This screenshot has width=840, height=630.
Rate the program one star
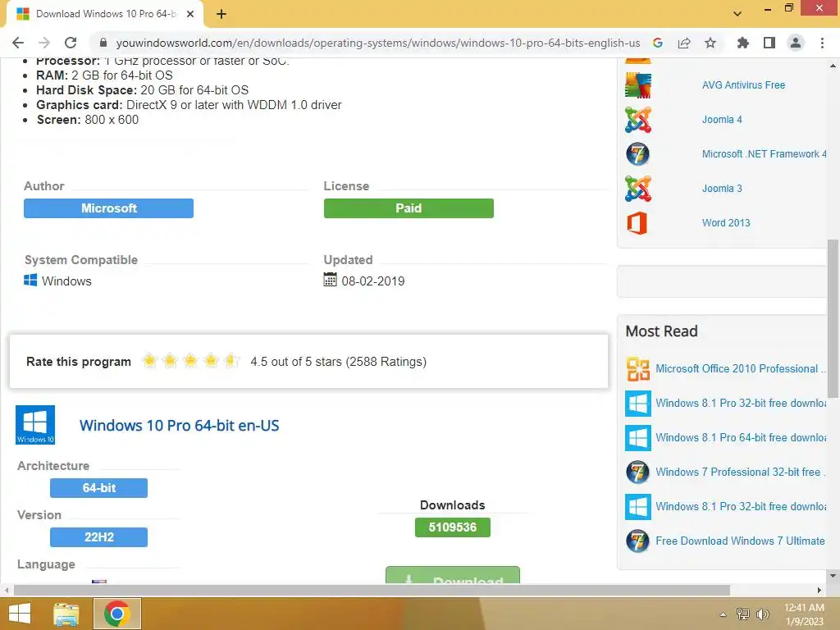point(149,361)
